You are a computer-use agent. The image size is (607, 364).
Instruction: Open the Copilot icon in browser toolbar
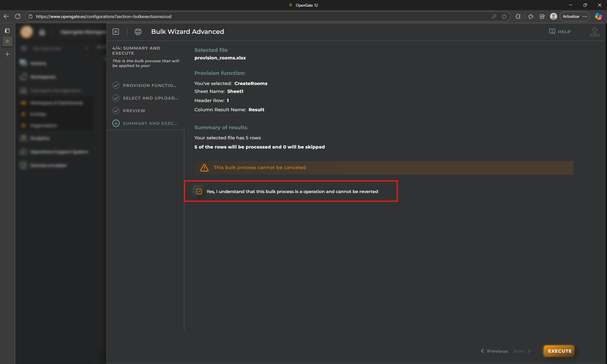pyautogui.click(x=598, y=16)
